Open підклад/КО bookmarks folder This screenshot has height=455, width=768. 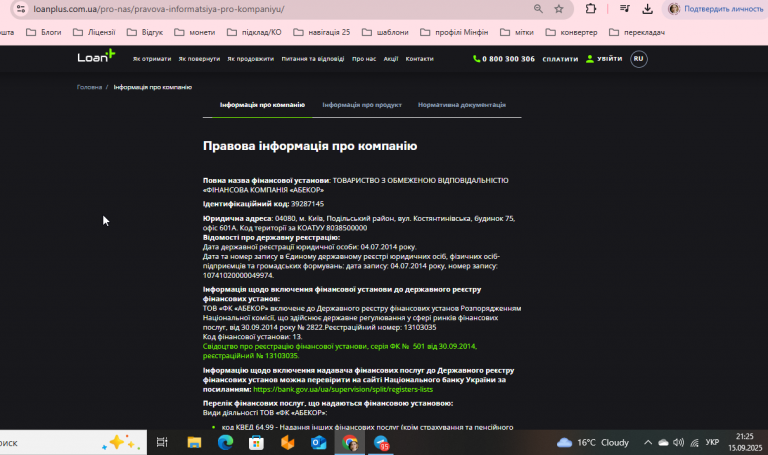pos(254,32)
